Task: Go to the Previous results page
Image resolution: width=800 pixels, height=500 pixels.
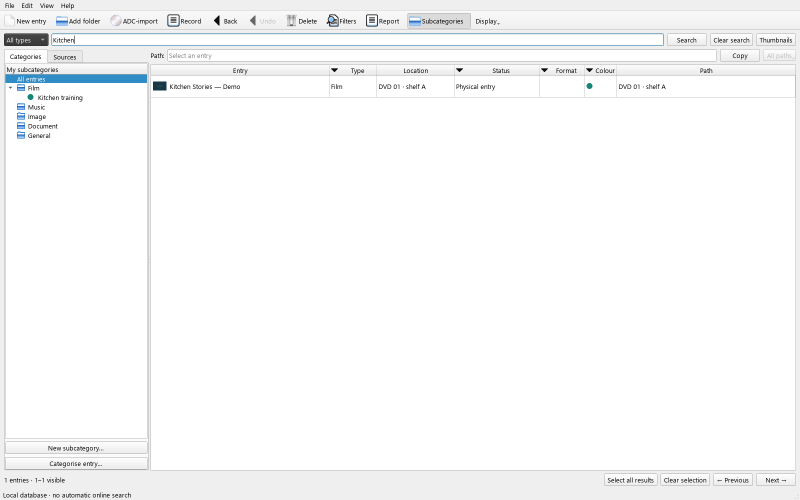Action: pyautogui.click(x=733, y=480)
